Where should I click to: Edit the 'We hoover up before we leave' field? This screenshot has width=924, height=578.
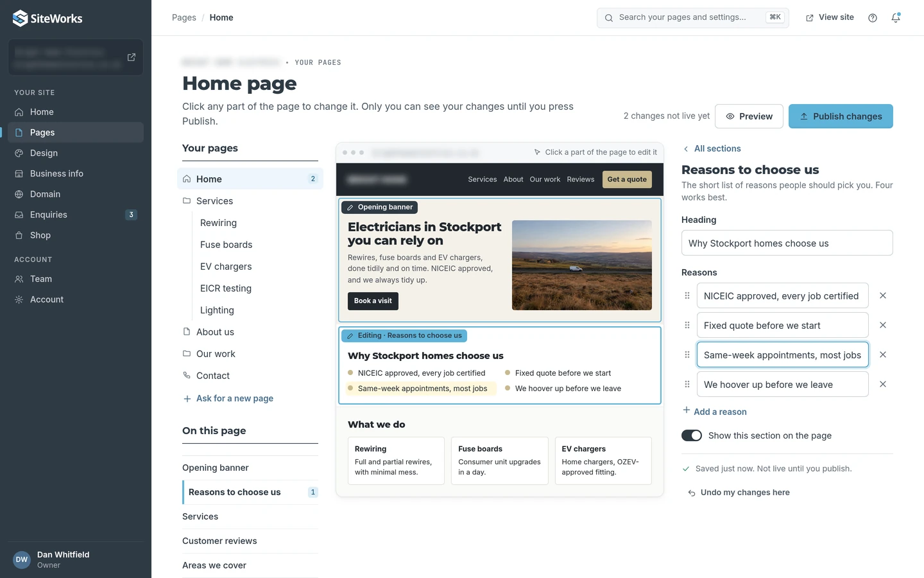783,384
